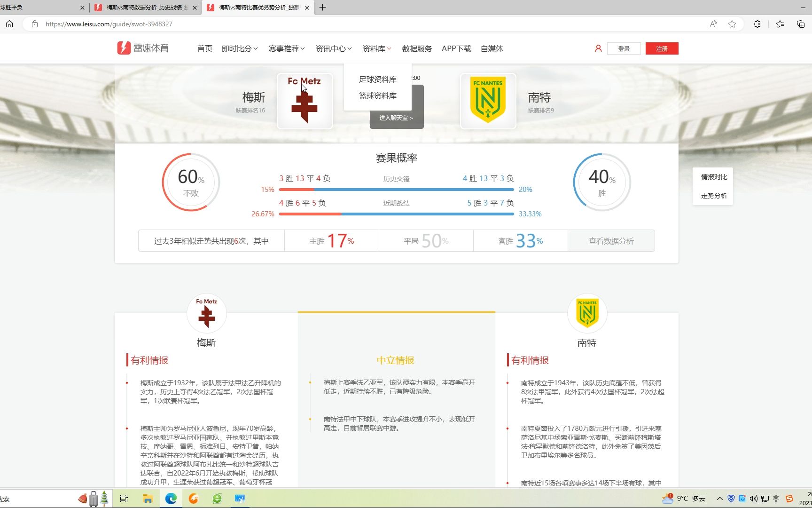Click the browser home icon

[x=9, y=24]
